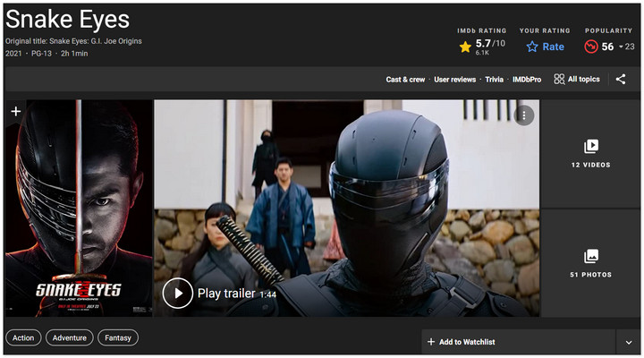Play the trailer with the circular play button

[x=178, y=293]
